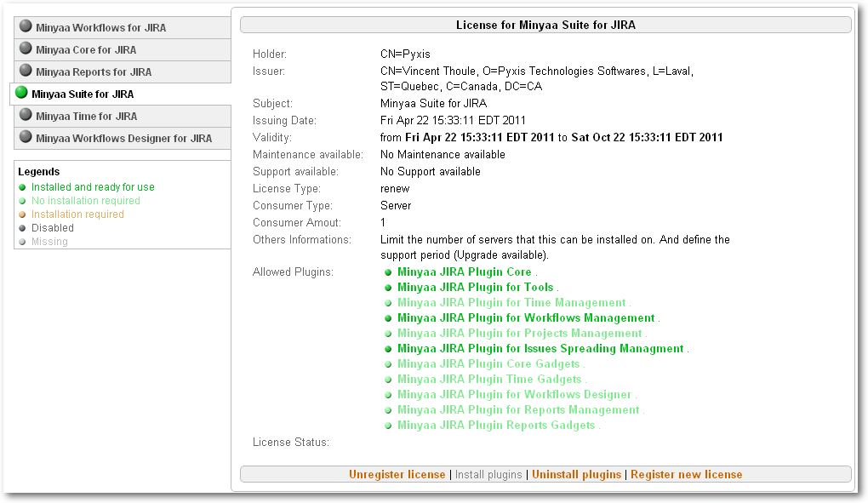Viewport: 868px width, 503px height.
Task: Open the Minyaa JIRA Plugin Reports Gadgets link
Action: click(x=496, y=426)
